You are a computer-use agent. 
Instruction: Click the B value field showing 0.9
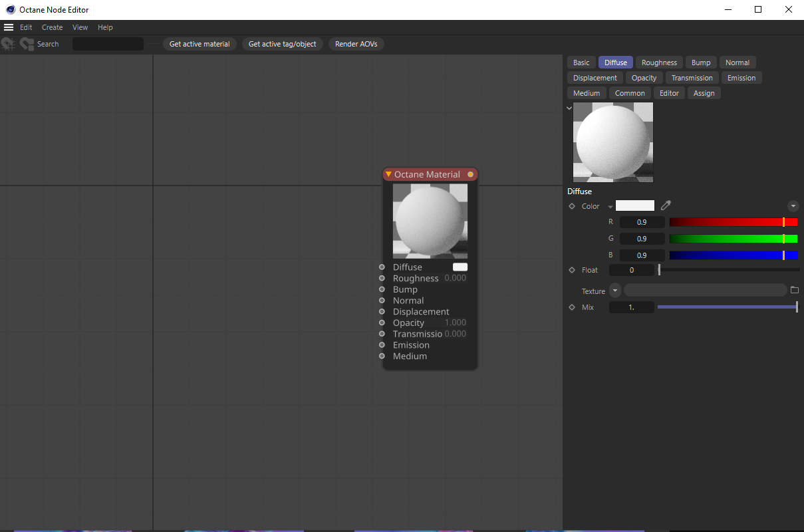pyautogui.click(x=642, y=255)
